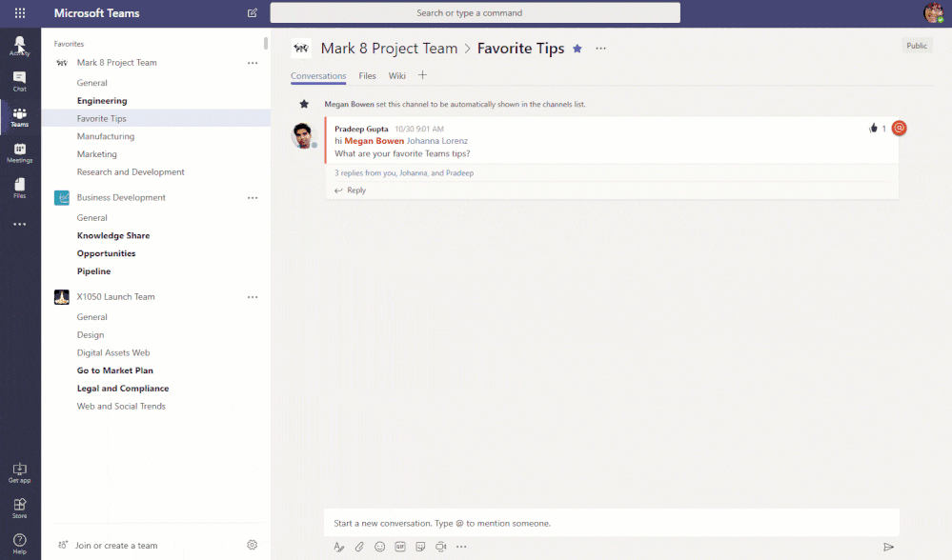Open the Chat section
The image size is (952, 560).
tap(19, 81)
